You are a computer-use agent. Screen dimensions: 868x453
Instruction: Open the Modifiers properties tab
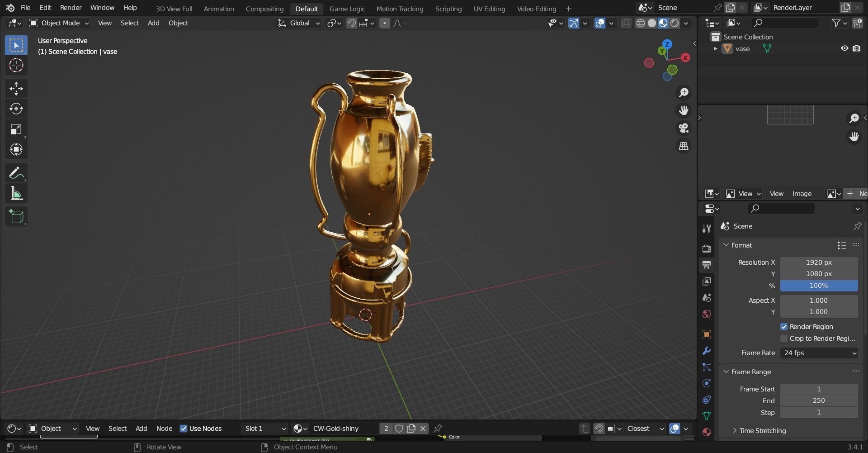707,351
